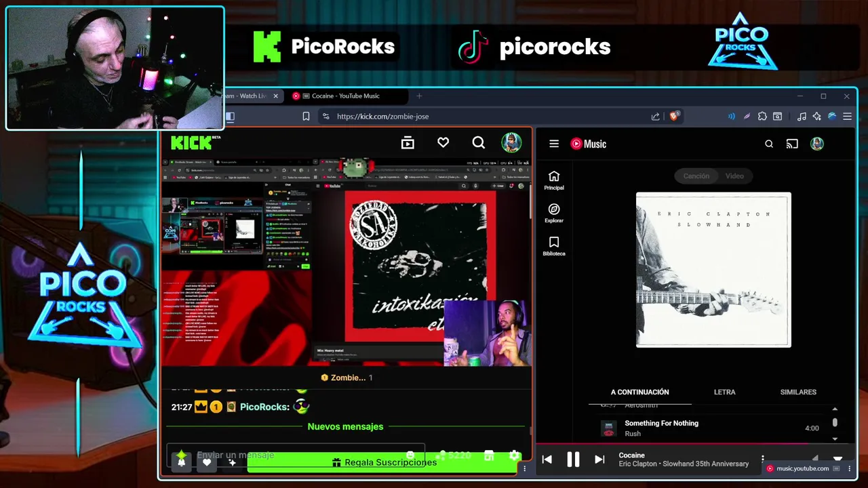
Task: Open browser main hamburger menu
Action: click(847, 117)
